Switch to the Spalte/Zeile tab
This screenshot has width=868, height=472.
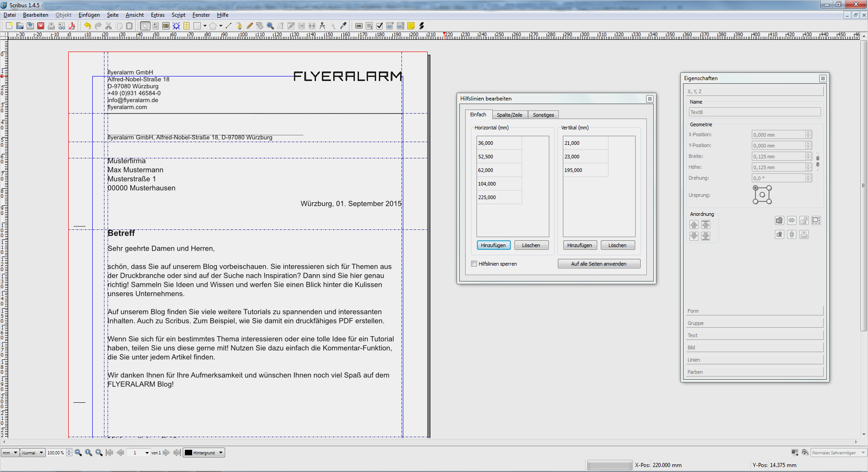(x=509, y=115)
